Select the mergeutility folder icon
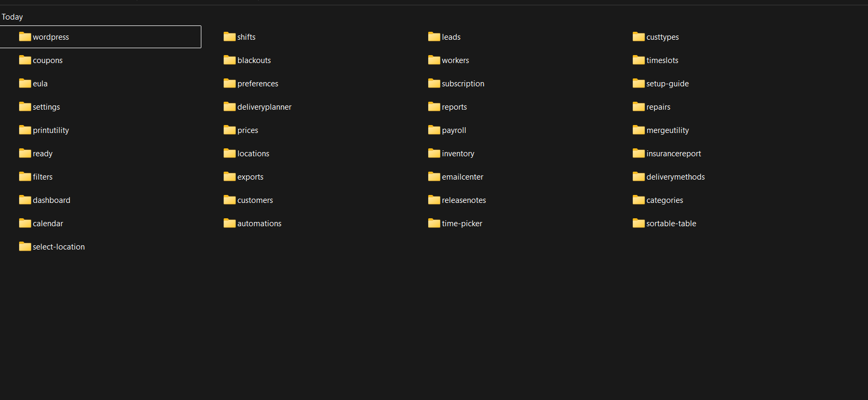Viewport: 868px width, 400px height. click(639, 130)
